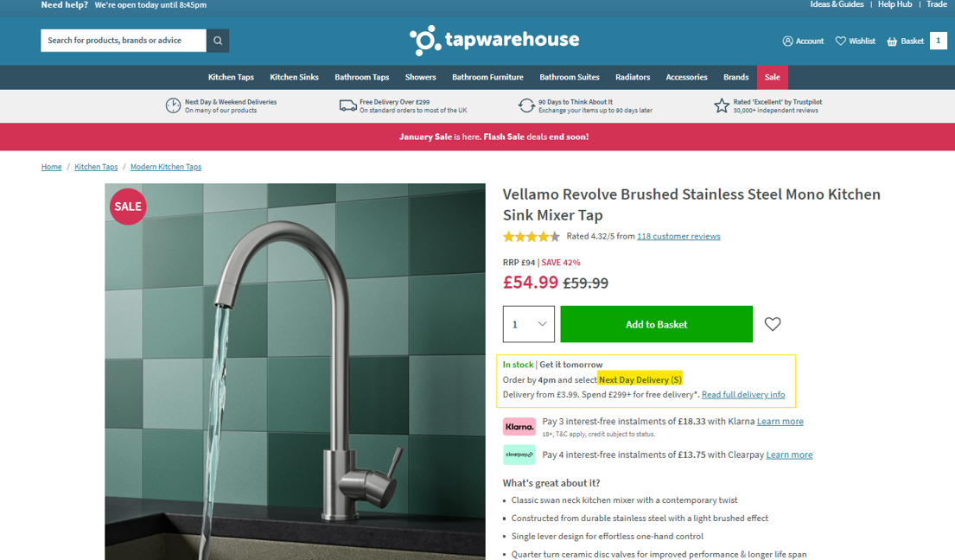The height and width of the screenshot is (560, 955).
Task: Click Modern Kitchen Taps breadcrumb
Action: tap(166, 167)
